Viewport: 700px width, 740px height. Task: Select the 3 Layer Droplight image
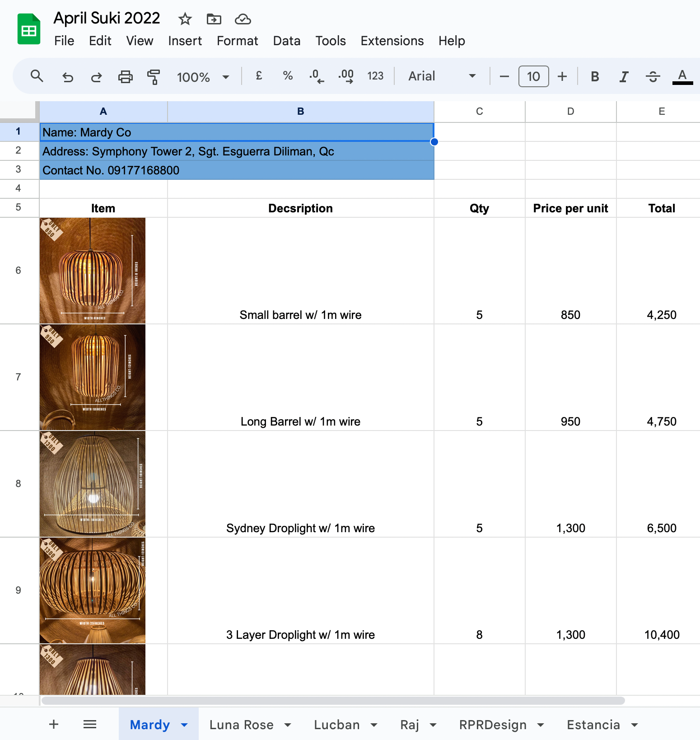93,590
